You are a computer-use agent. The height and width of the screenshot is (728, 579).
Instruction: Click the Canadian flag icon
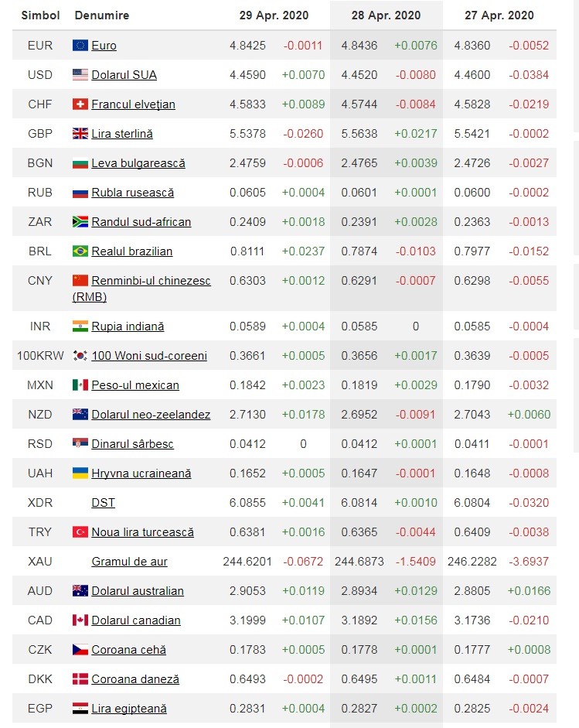pyautogui.click(x=80, y=620)
